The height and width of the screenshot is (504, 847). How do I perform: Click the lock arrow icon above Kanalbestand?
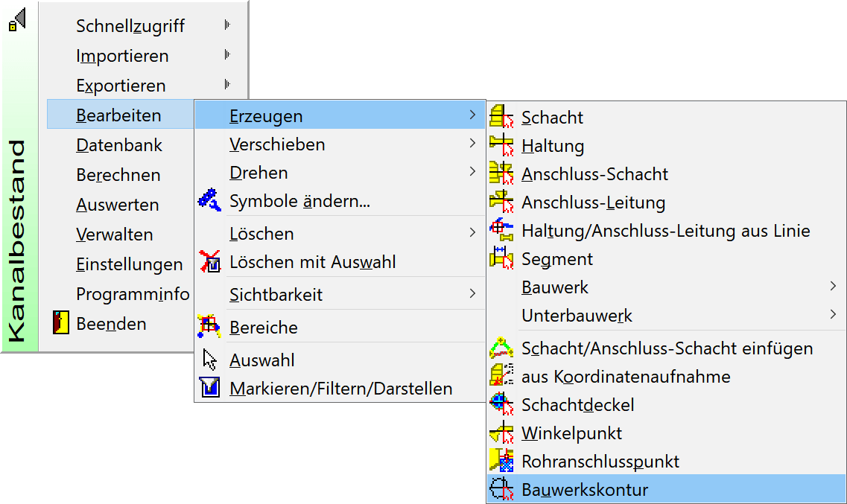17,19
